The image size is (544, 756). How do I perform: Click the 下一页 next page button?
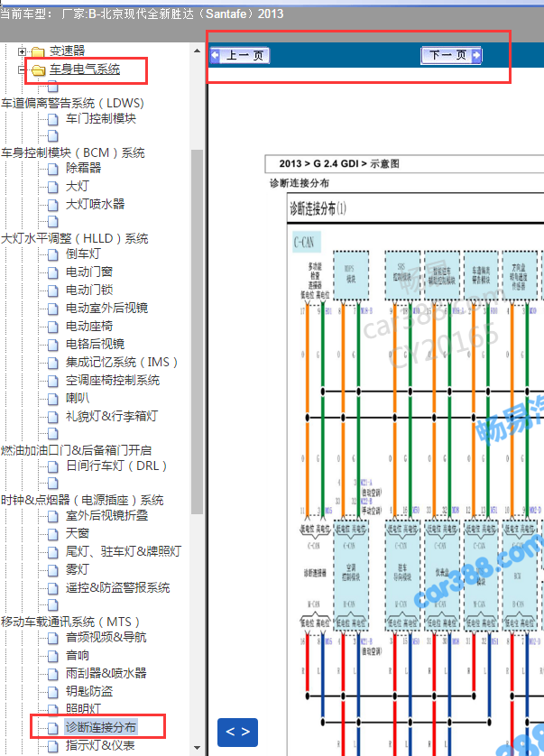click(x=451, y=55)
